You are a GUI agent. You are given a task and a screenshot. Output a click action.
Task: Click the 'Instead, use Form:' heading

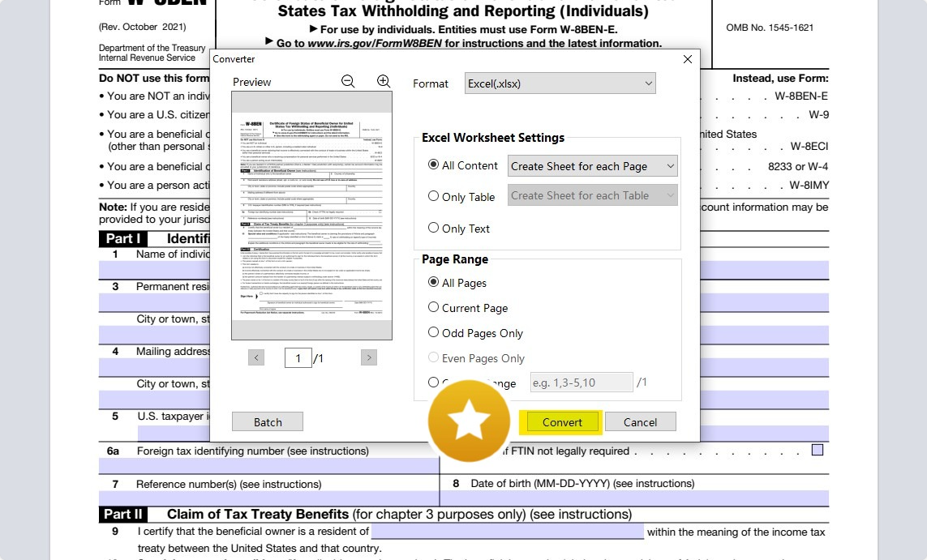click(x=780, y=78)
